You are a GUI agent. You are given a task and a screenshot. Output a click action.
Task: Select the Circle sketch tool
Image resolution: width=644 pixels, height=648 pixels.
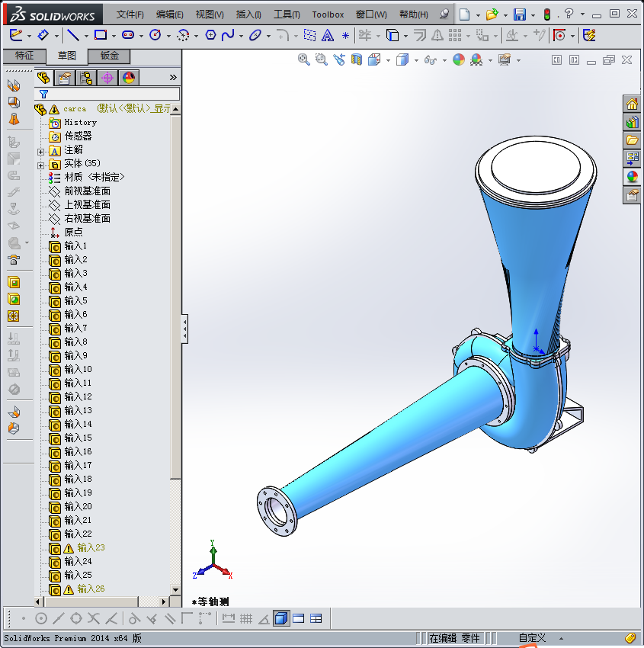[155, 36]
